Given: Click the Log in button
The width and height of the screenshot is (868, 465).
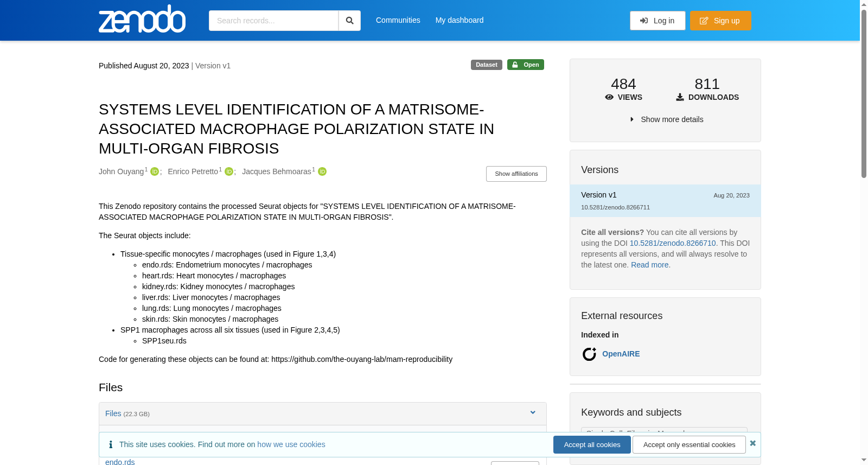Looking at the screenshot, I should [x=658, y=21].
